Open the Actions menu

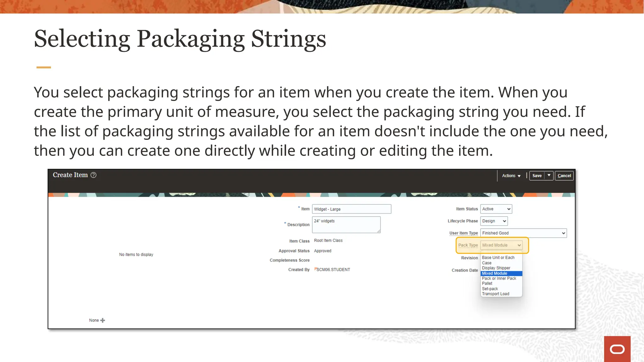click(x=511, y=176)
